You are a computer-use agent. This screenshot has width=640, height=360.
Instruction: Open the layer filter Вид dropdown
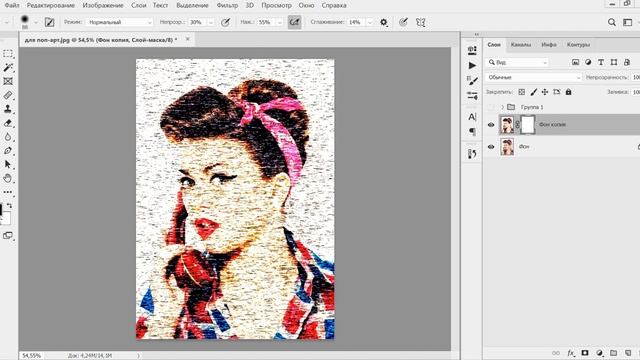tap(517, 62)
